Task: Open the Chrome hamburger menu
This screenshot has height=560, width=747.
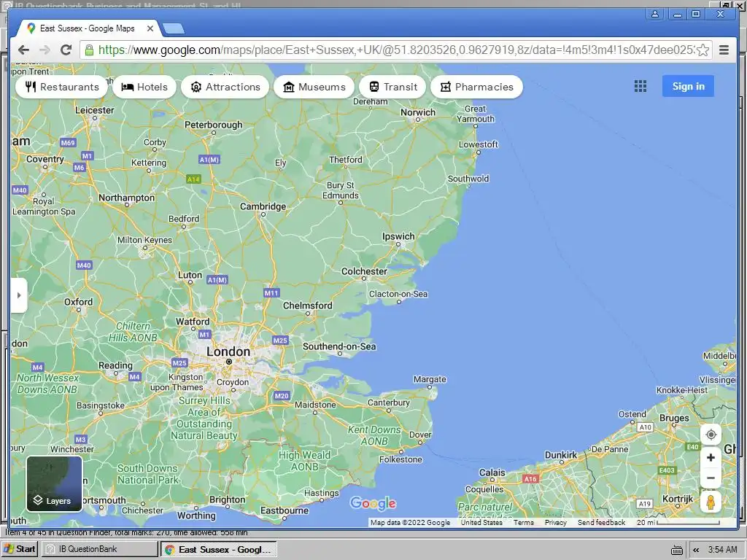Action: point(724,50)
